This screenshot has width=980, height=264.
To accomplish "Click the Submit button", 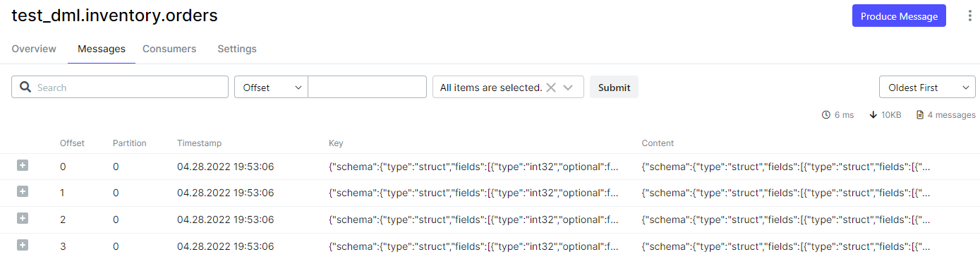I will pyautogui.click(x=614, y=88).
